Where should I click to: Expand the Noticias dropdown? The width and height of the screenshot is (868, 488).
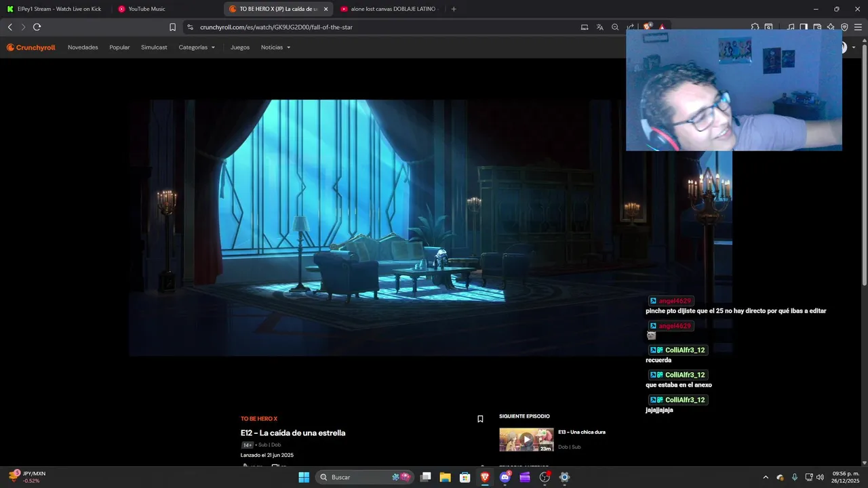275,47
